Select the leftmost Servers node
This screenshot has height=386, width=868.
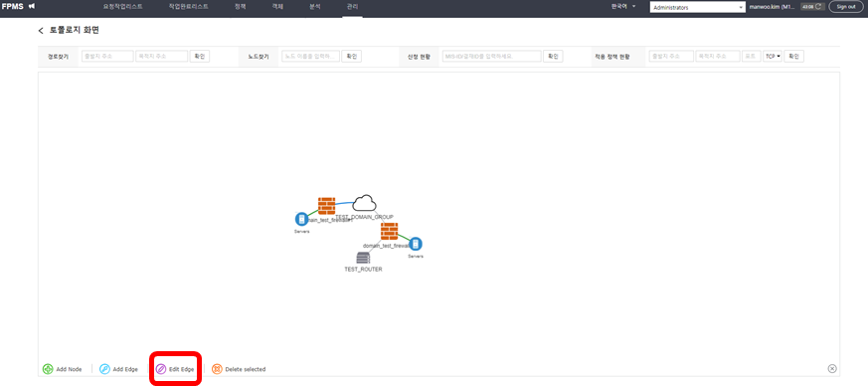tap(301, 219)
